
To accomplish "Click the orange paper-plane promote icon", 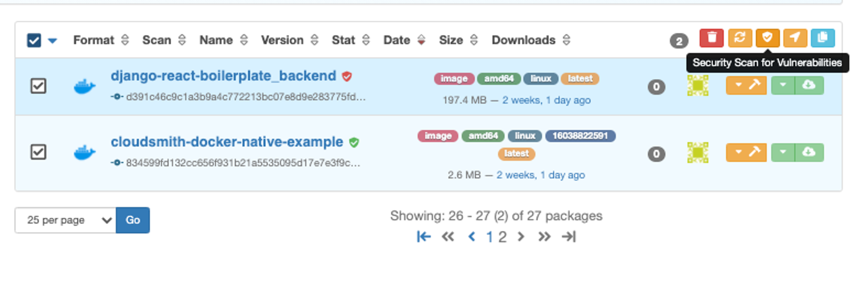I will [x=795, y=38].
